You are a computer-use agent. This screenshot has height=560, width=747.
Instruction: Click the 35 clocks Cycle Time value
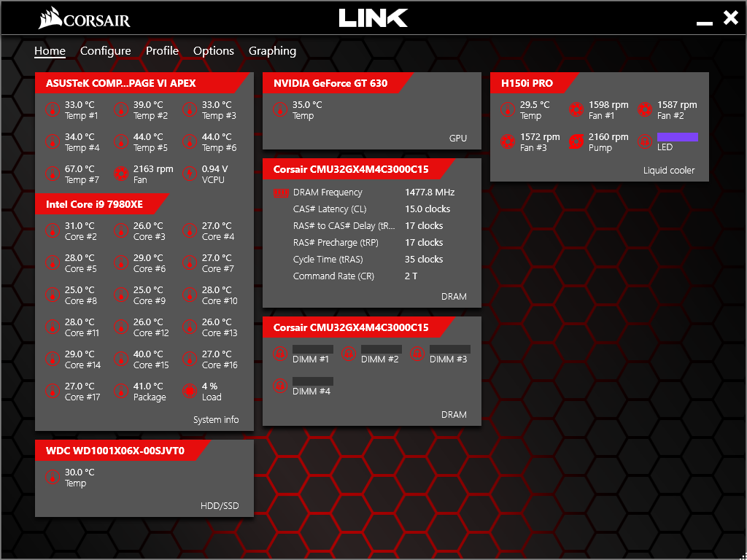click(424, 260)
